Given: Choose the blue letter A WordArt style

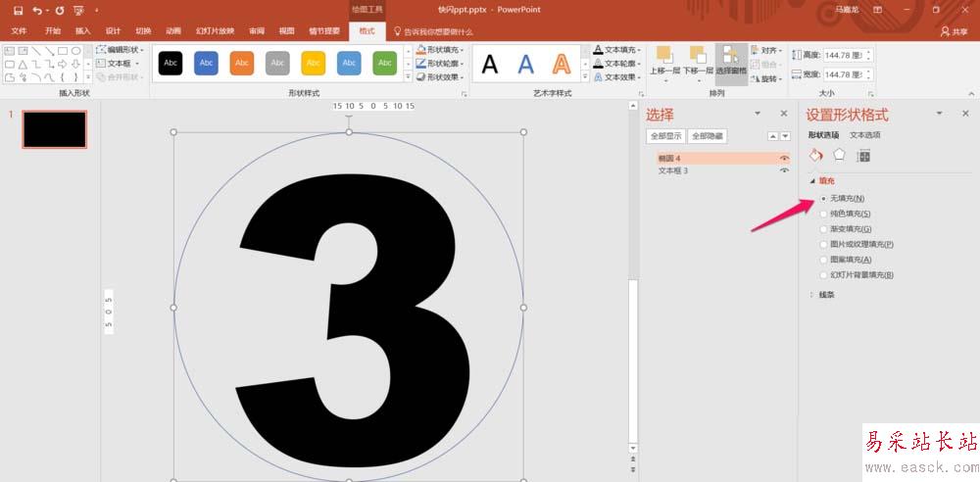Looking at the screenshot, I should [x=526, y=63].
